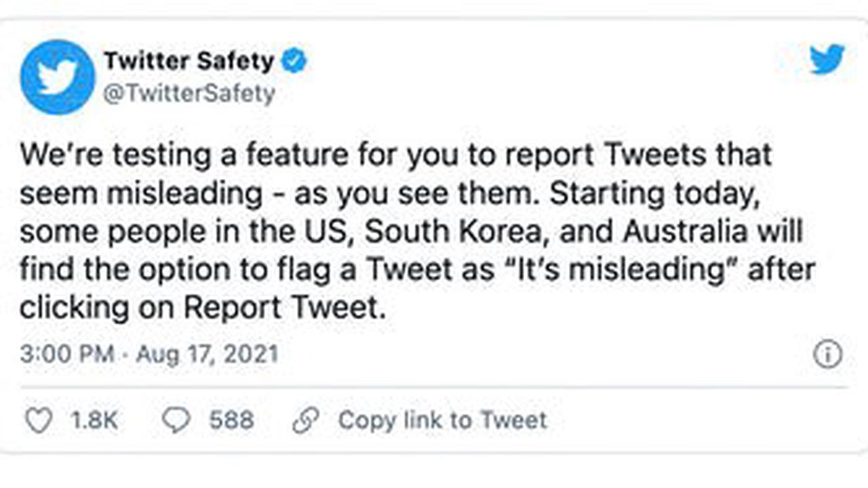868x488 pixels.
Task: Click the chain link icon
Action: coord(306,421)
